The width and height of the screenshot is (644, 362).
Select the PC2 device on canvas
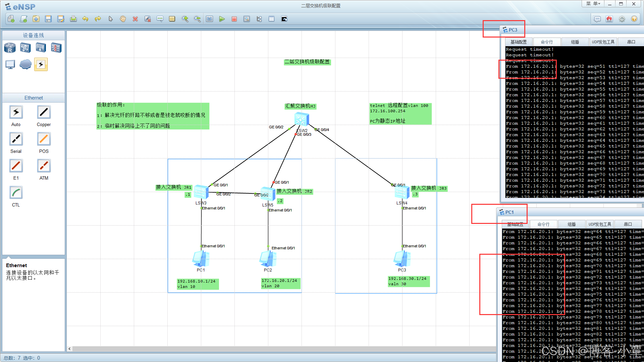pos(268,259)
